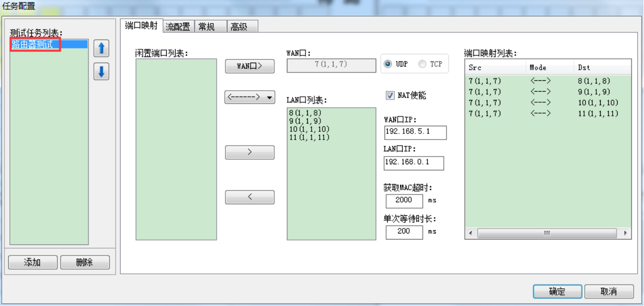Screen dimensions: 644x306
Task: Toggle the NAT使能 checkbox
Action: pyautogui.click(x=391, y=96)
